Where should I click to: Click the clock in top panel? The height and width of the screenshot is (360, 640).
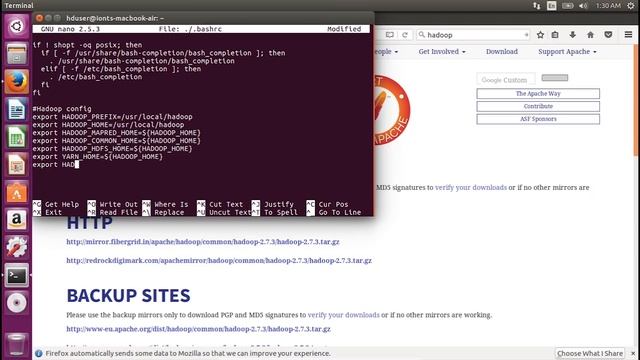pyautogui.click(x=608, y=5)
